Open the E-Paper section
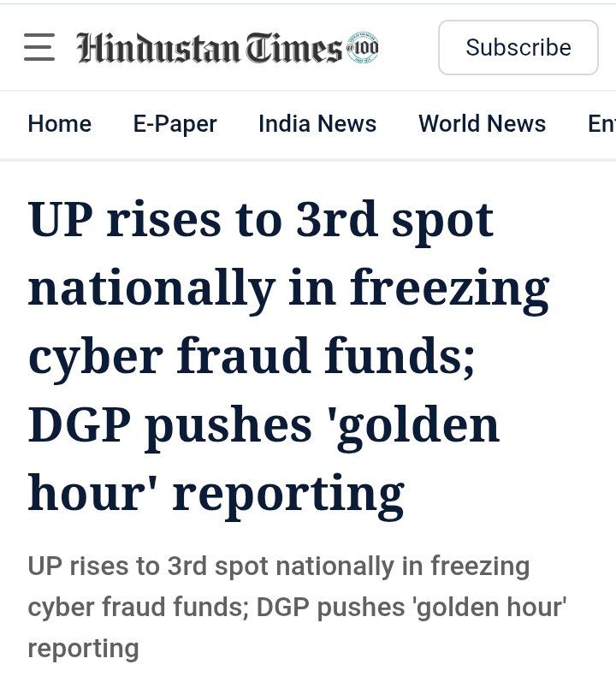616x694 pixels. (x=175, y=124)
